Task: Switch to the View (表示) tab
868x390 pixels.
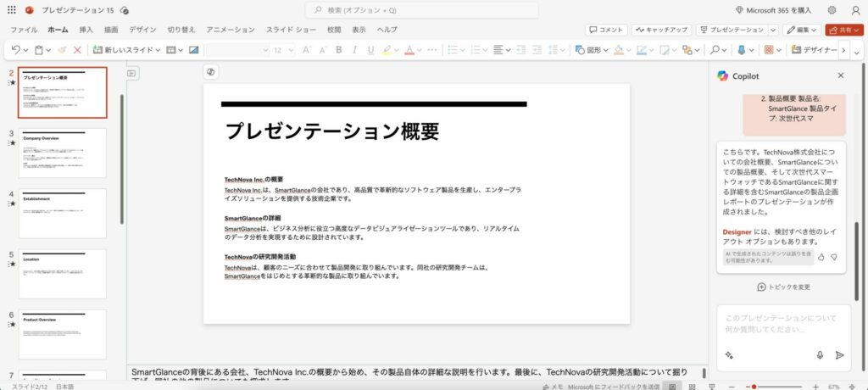Action: (x=359, y=30)
